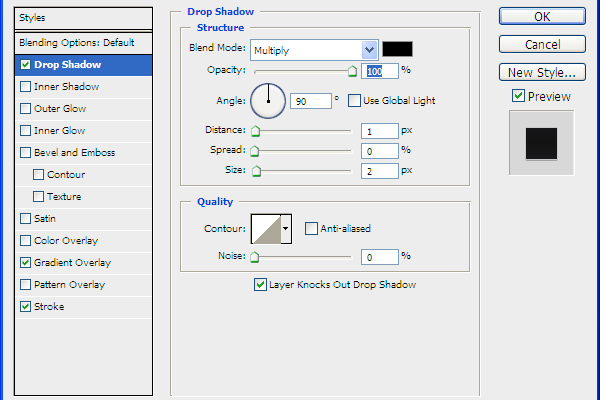The height and width of the screenshot is (400, 600).
Task: Enable the Color Overlay checkbox
Action: pos(25,241)
